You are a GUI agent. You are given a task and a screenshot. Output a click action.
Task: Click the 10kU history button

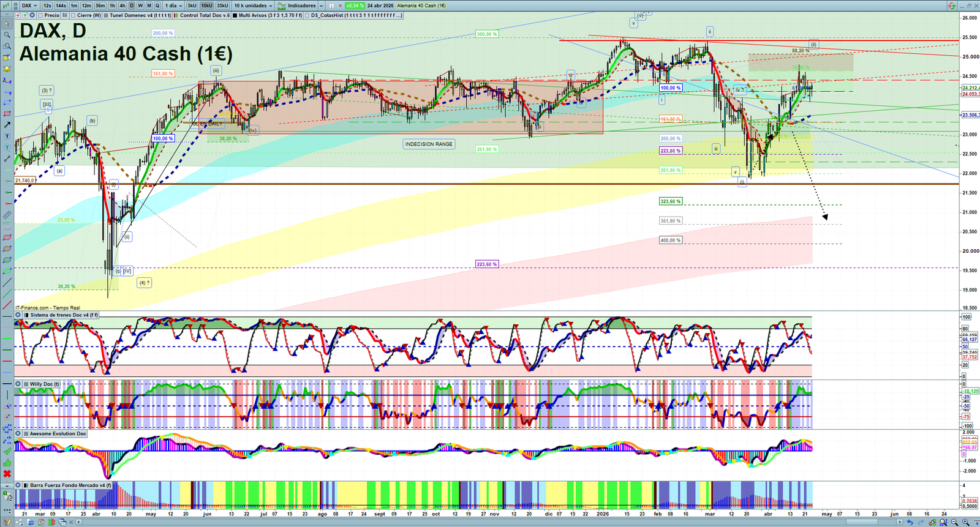pos(206,6)
